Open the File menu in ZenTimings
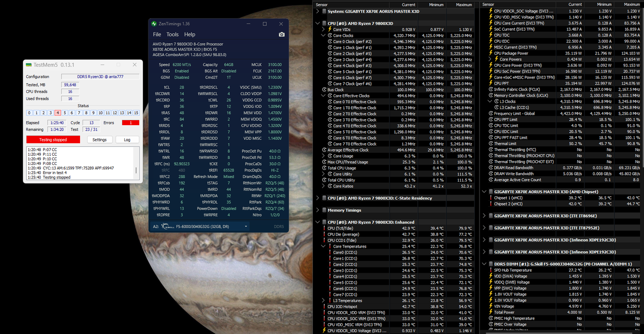644x334 pixels. coord(157,35)
